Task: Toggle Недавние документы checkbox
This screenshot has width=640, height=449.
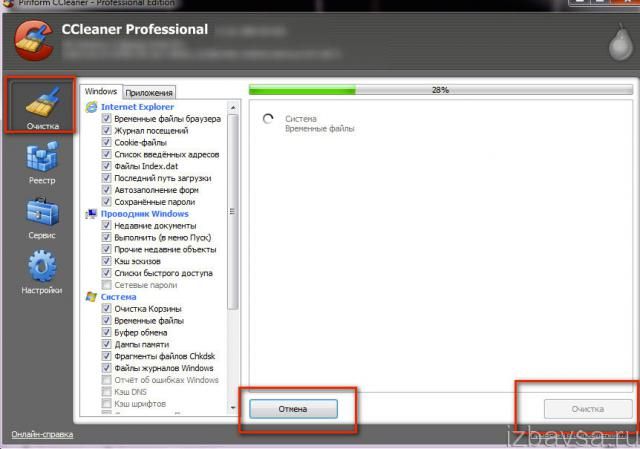Action: [106, 225]
